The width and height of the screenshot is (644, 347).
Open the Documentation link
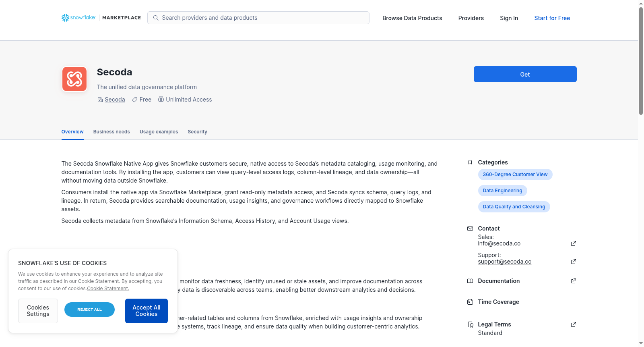click(499, 281)
